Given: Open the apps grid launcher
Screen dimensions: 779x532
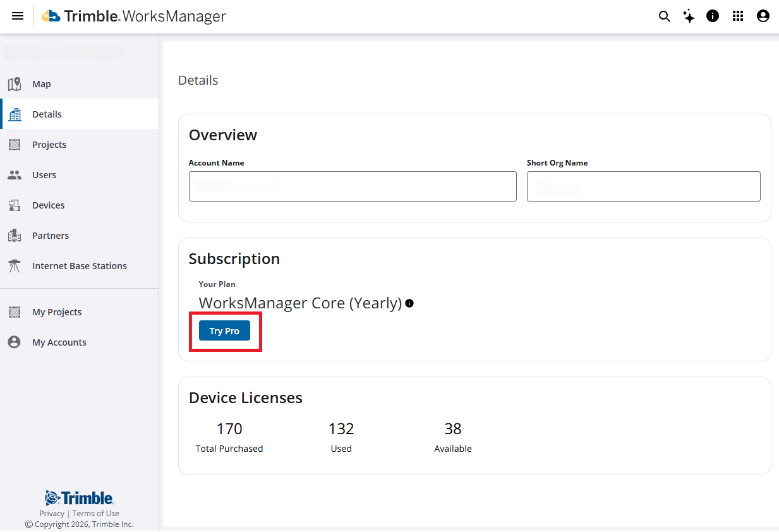Looking at the screenshot, I should pyautogui.click(x=738, y=16).
